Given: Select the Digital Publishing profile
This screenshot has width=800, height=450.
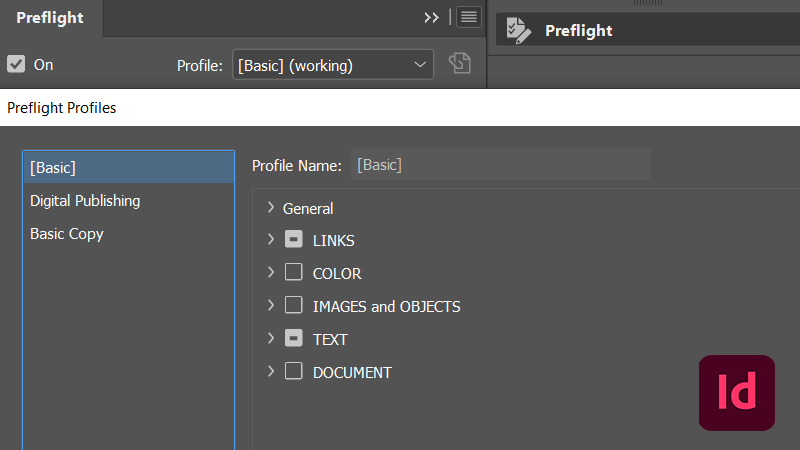Looking at the screenshot, I should pos(85,201).
